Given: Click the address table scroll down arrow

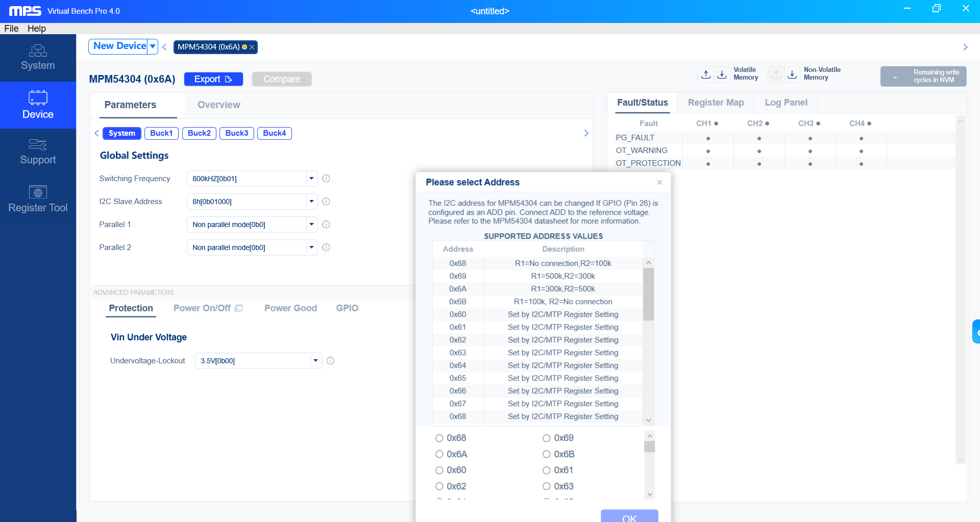Looking at the screenshot, I should [649, 420].
